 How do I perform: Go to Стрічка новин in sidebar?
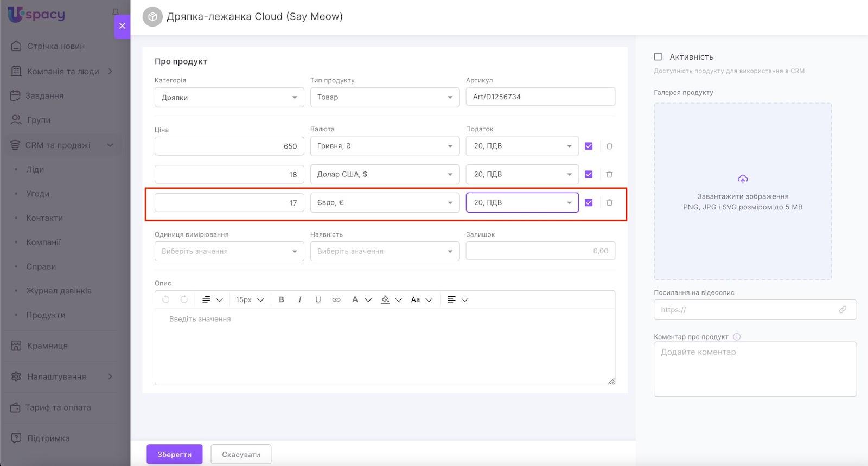[55, 46]
